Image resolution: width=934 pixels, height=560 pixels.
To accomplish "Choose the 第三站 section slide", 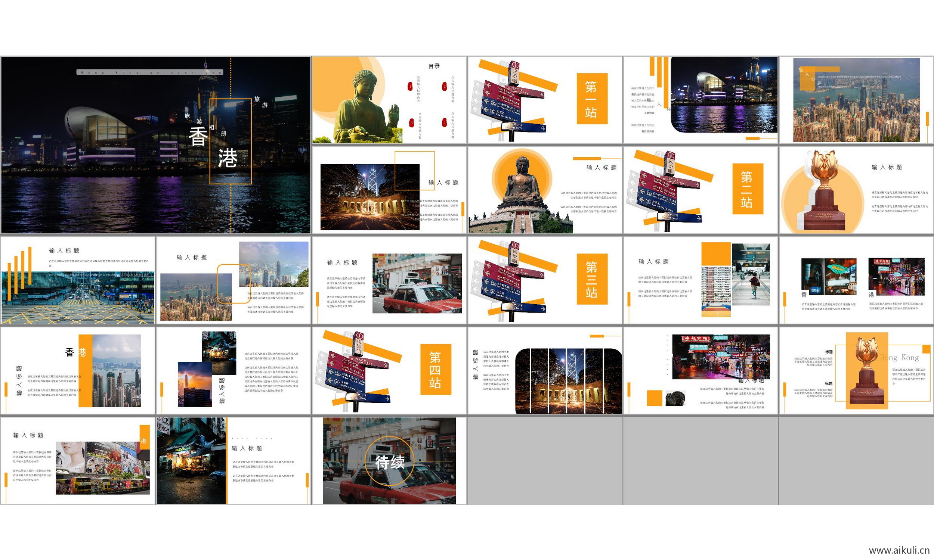I will coord(545,280).
